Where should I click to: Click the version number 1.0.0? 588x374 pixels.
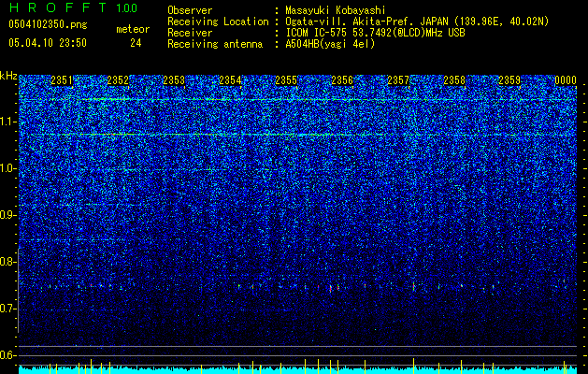click(127, 8)
